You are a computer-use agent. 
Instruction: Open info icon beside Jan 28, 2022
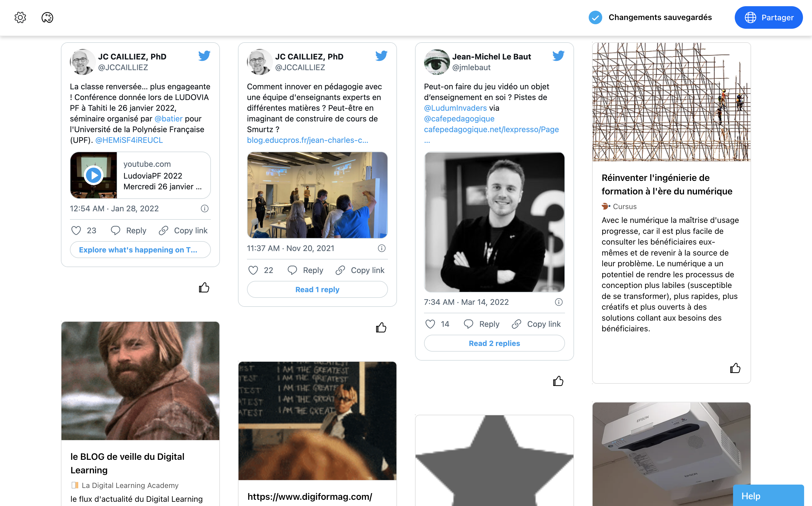click(205, 208)
